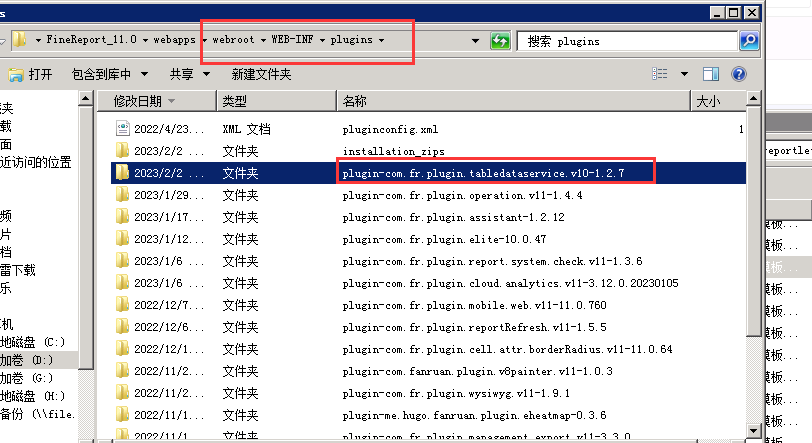The width and height of the screenshot is (812, 443).
Task: Sort by the 类型 column header
Action: pos(277,101)
